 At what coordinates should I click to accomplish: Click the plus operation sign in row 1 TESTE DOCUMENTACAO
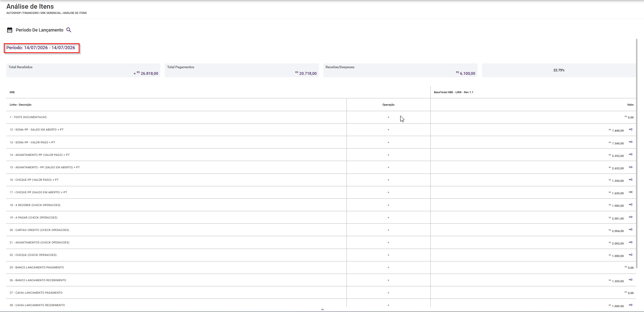coord(388,117)
